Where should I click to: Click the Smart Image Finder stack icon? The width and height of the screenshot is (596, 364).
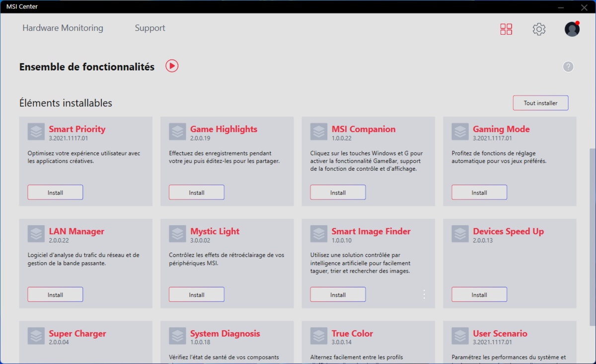pos(319,234)
